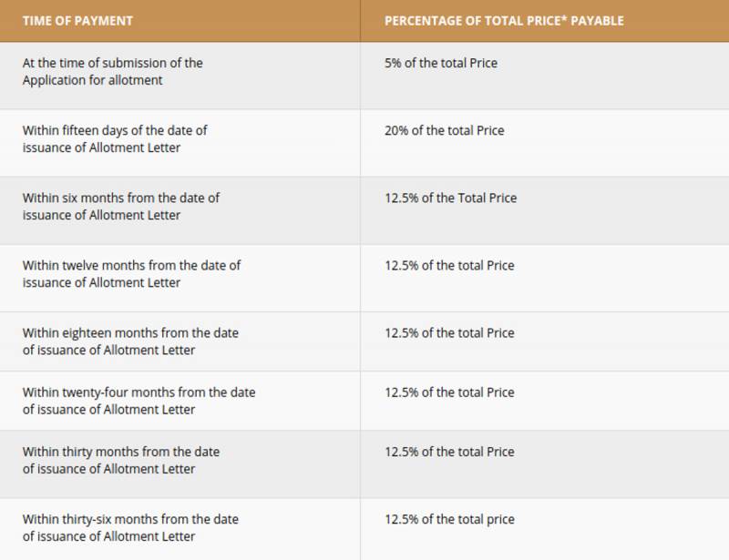Click the 'Within twenty-four months' payment time cell

click(139, 401)
